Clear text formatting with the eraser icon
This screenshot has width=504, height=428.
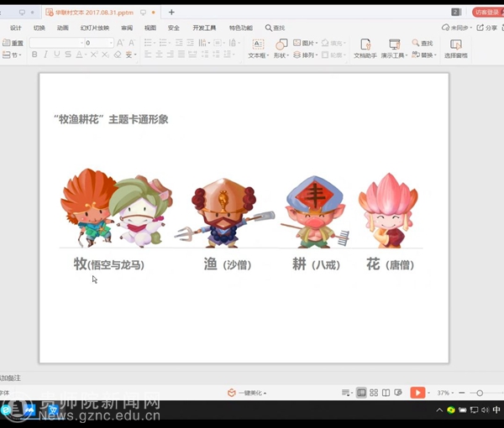point(118,55)
